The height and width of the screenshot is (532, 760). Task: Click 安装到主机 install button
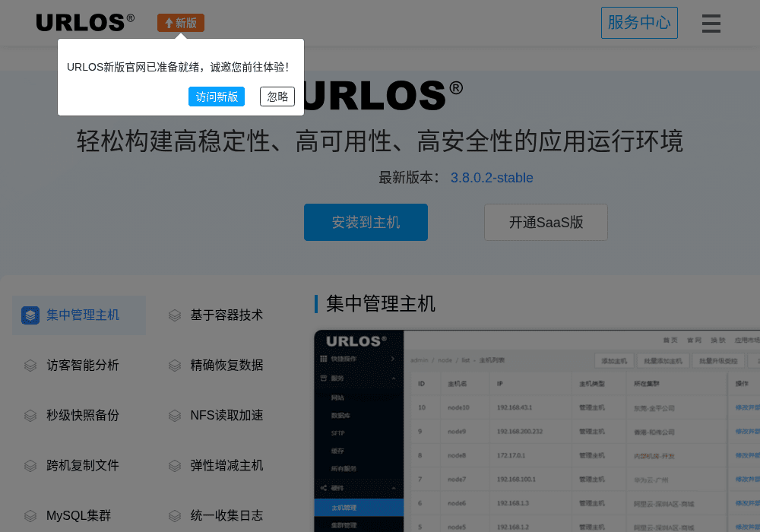pos(366,223)
